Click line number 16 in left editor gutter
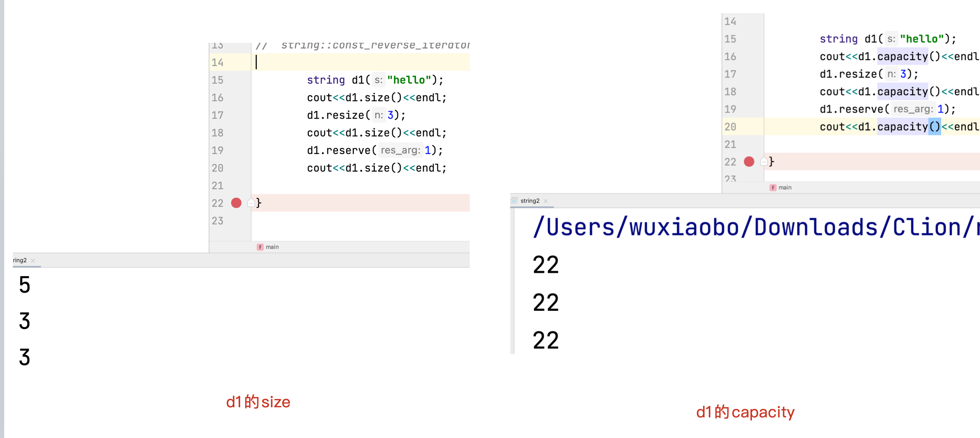The image size is (980, 438). pyautogui.click(x=218, y=98)
